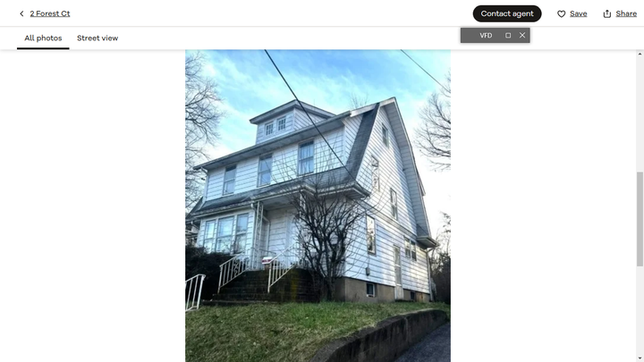Open the white house exterior photo

coord(318,206)
